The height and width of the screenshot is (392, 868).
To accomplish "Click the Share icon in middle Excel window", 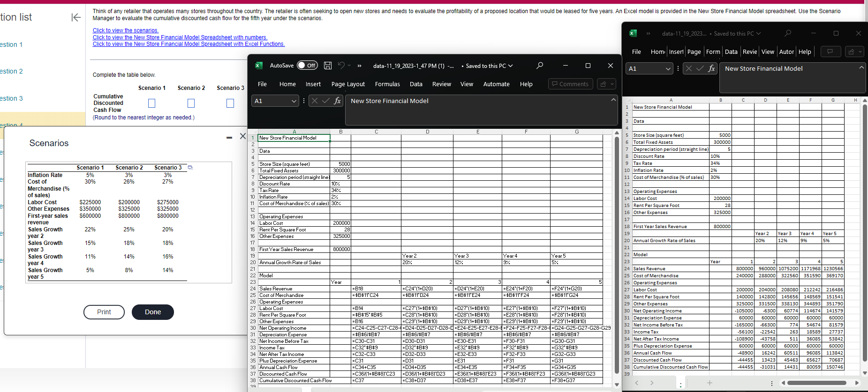I will (x=603, y=84).
